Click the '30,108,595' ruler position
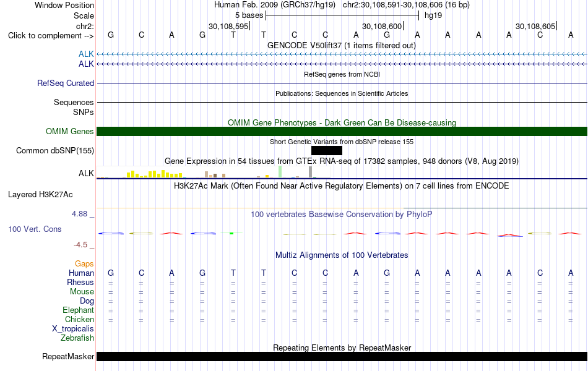The image size is (588, 371). pyautogui.click(x=229, y=26)
